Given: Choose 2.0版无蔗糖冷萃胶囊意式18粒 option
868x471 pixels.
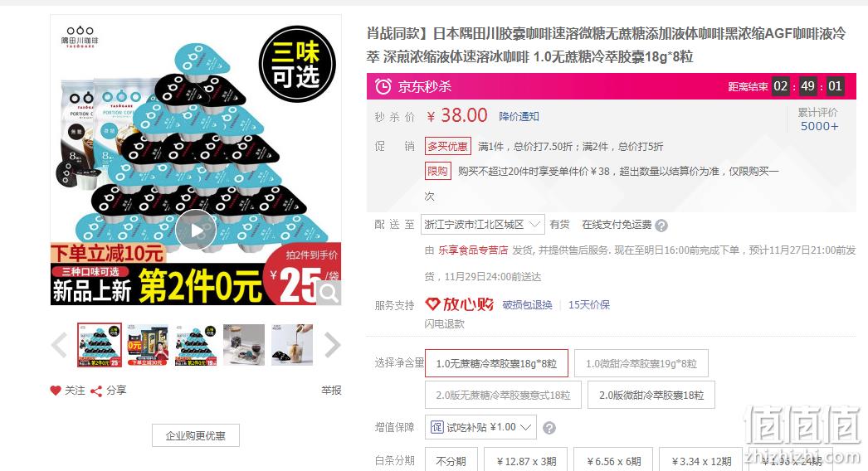Looking at the screenshot, I should tap(503, 396).
